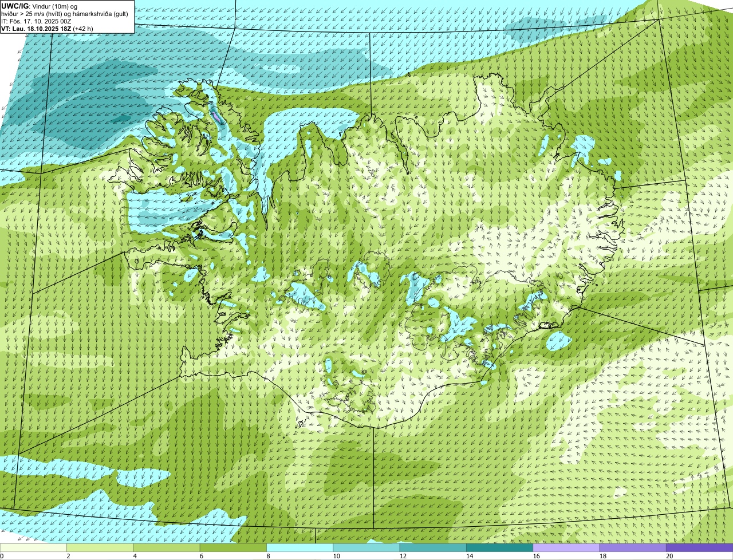Image resolution: width=733 pixels, height=560 pixels.
Task: Click the scale label "18"
Action: (x=602, y=556)
